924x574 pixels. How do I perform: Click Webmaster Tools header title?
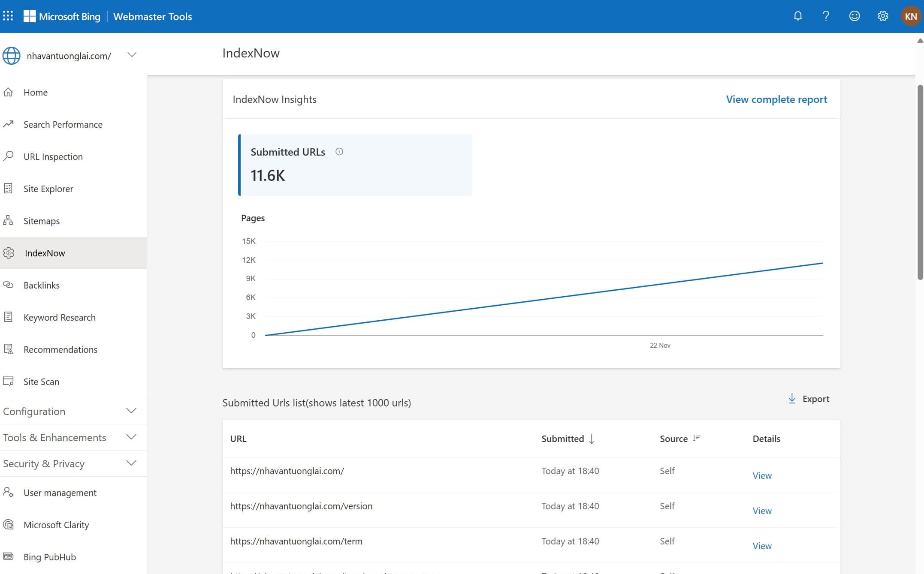152,16
